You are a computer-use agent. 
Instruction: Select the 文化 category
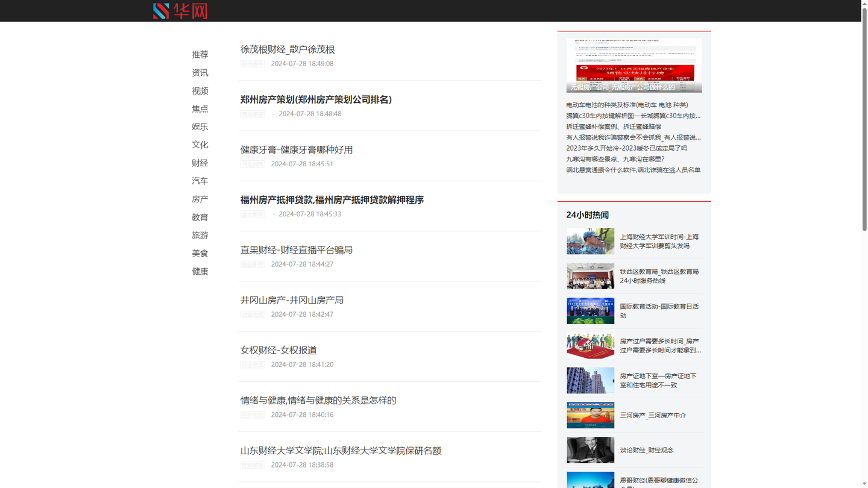[x=200, y=145]
